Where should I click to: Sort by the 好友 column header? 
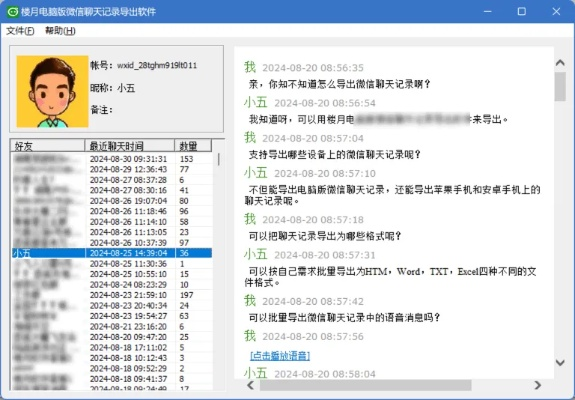tap(47, 146)
